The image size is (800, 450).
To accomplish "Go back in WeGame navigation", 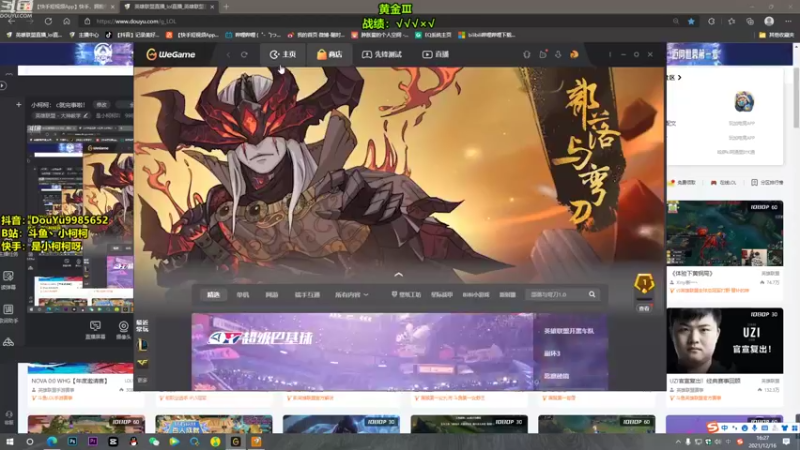I will pyautogui.click(x=229, y=55).
